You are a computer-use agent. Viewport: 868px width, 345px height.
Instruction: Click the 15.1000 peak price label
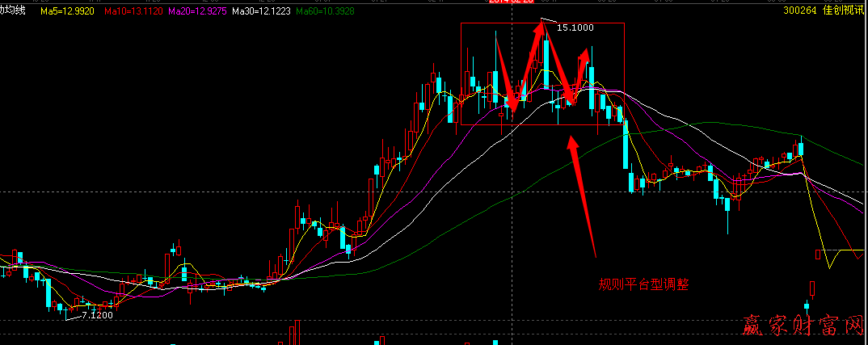click(575, 27)
